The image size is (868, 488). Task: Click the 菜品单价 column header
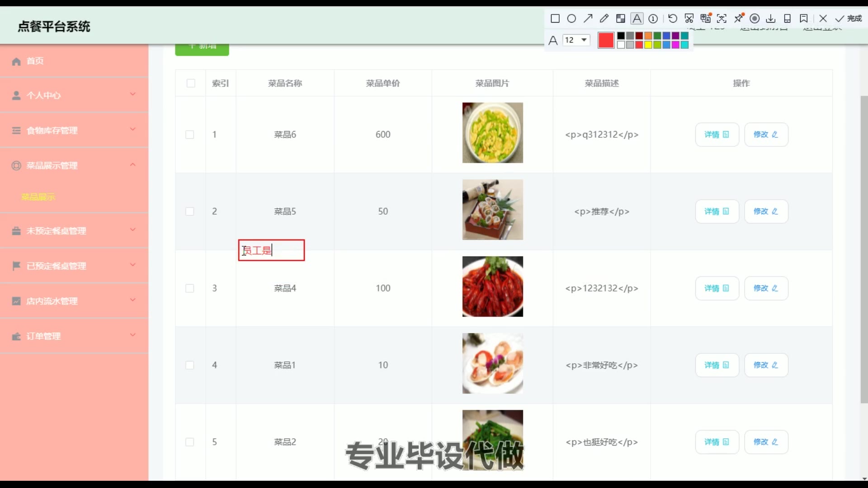383,83
